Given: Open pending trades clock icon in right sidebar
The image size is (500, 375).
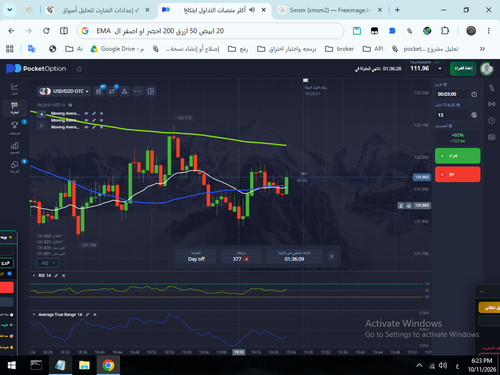Looking at the screenshot, I should tap(492, 120).
